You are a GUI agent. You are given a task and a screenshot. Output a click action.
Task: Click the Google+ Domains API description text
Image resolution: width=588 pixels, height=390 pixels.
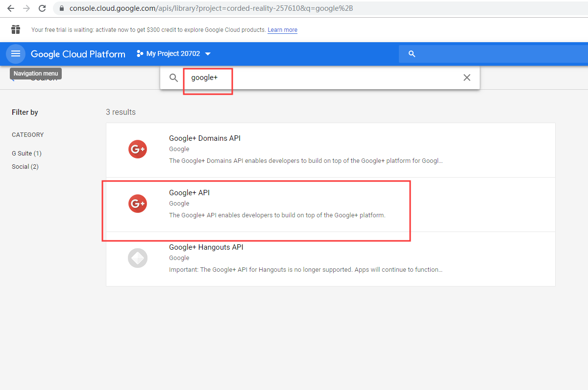tap(306, 161)
